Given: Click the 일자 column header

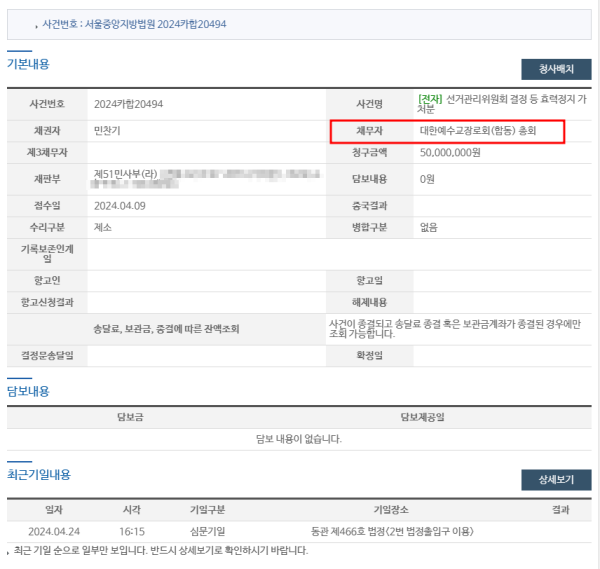Looking at the screenshot, I should [x=53, y=509].
